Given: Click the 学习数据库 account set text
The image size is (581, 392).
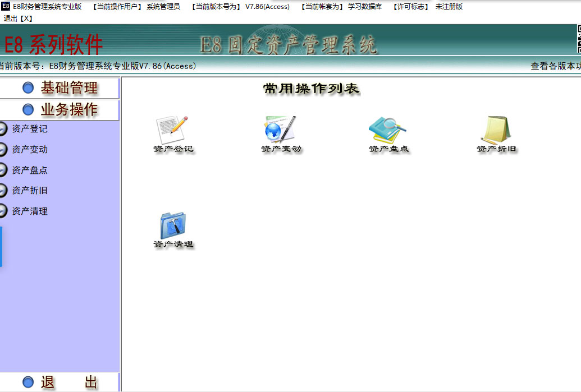Looking at the screenshot, I should click(x=365, y=7).
